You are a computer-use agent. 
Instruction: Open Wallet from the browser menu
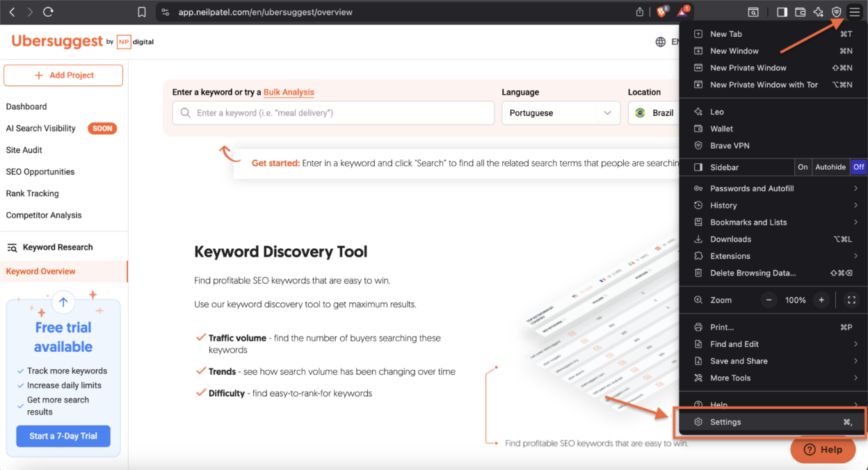pos(773,129)
